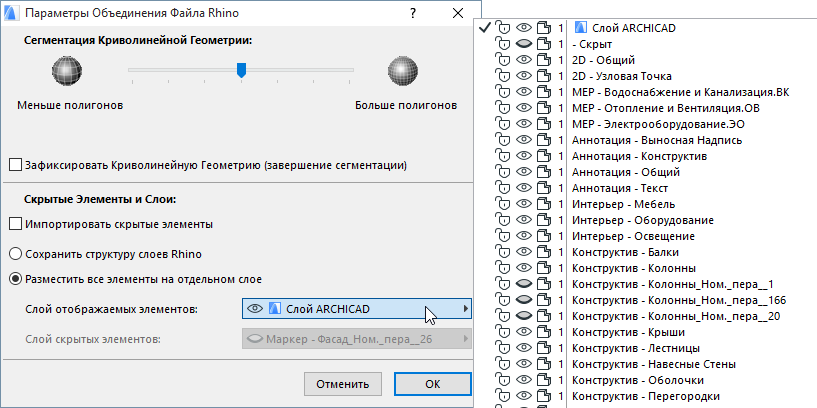Click segmentation slider handle
This screenshot has width=817, height=408.
click(x=241, y=69)
